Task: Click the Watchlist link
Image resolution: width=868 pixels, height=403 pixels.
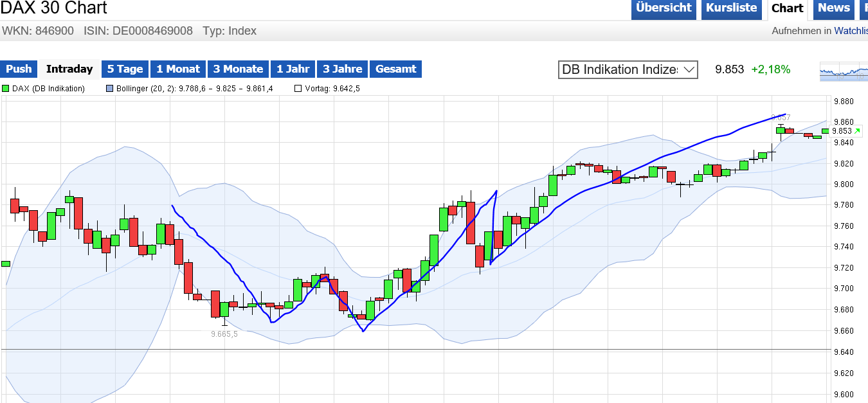Action: pyautogui.click(x=851, y=31)
